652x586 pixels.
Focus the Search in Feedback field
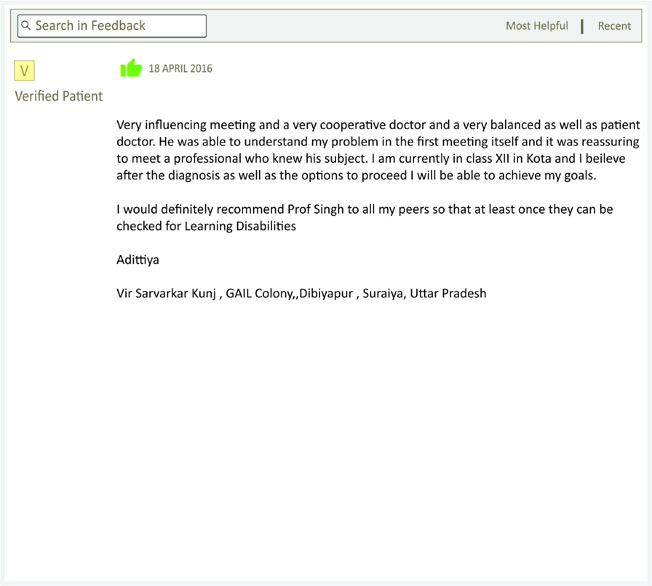click(x=112, y=26)
